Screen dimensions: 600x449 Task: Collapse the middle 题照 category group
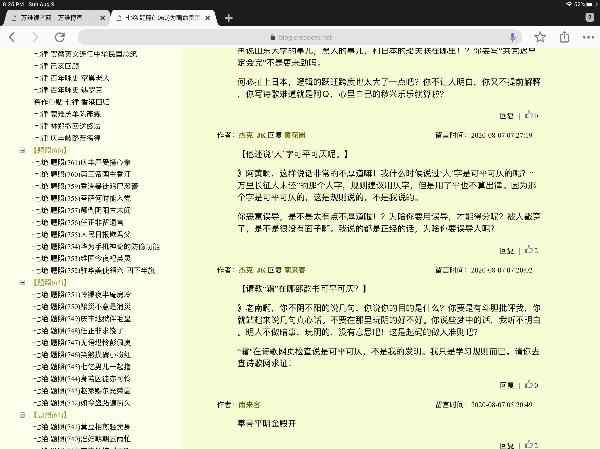[22, 282]
